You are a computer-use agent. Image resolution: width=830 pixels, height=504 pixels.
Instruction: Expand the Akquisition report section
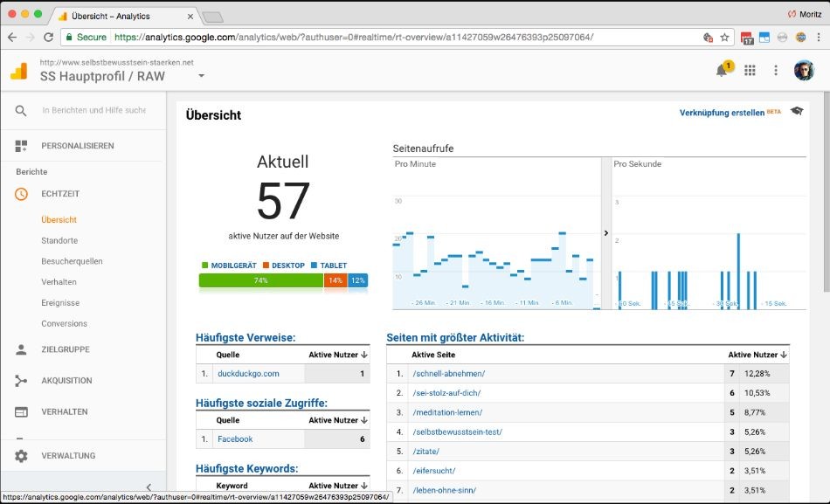coord(66,381)
